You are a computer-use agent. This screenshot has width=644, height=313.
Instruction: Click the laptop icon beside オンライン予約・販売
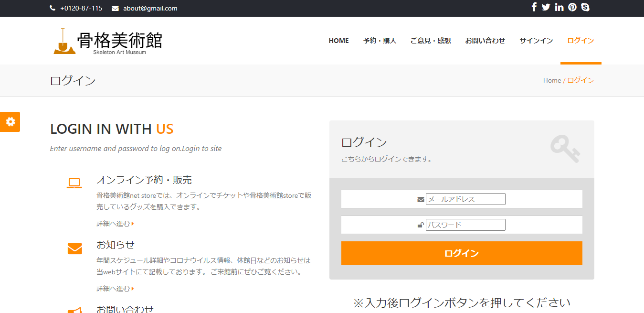(74, 182)
